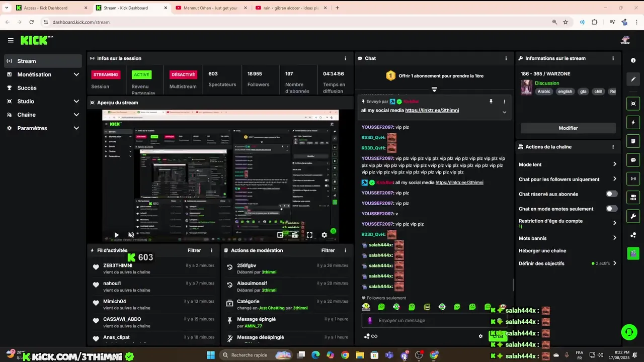Expand the pinned message chevron
Viewport: 644px width, 362px height.
[x=504, y=112]
